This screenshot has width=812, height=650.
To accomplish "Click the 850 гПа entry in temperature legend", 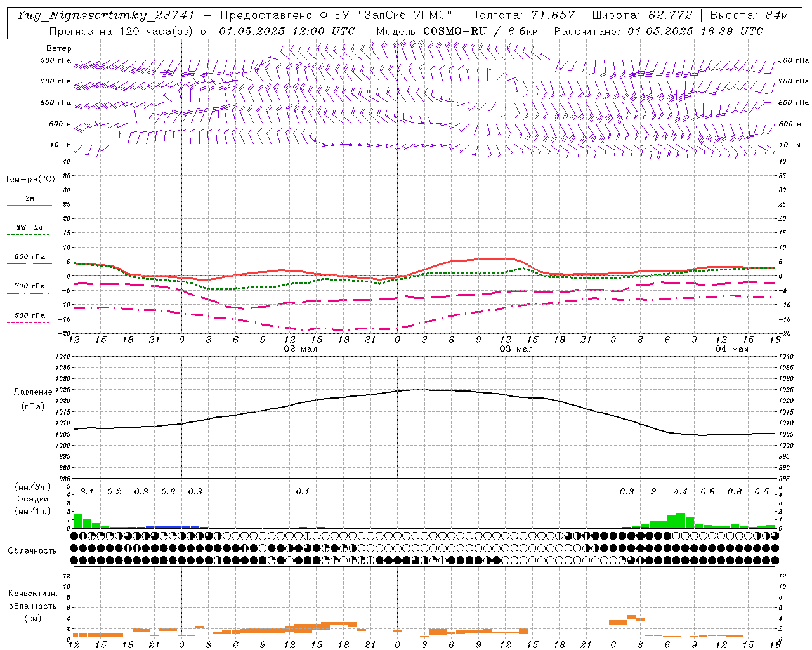I will click(x=30, y=257).
